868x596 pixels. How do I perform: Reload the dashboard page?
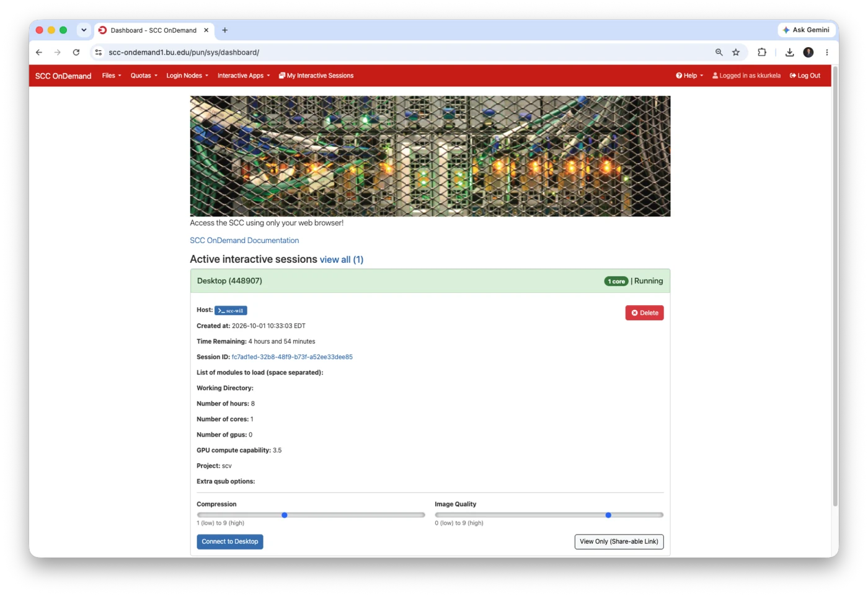click(76, 53)
